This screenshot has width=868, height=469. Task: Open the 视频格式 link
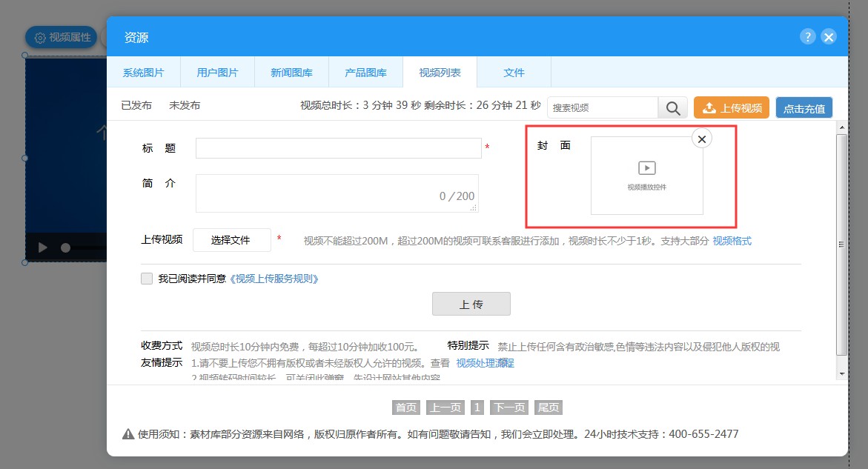pos(732,241)
